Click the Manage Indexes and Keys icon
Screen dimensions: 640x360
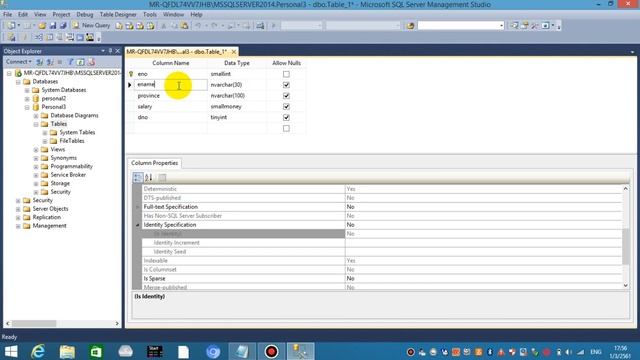[49, 38]
